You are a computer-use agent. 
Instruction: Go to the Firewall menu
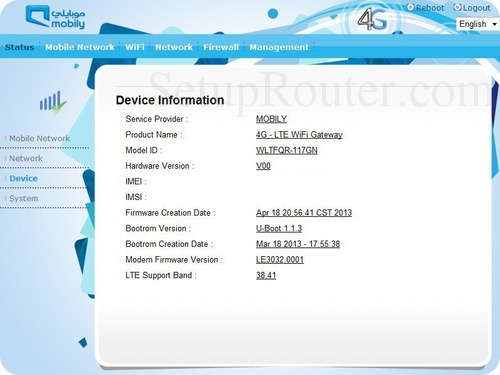tap(221, 47)
